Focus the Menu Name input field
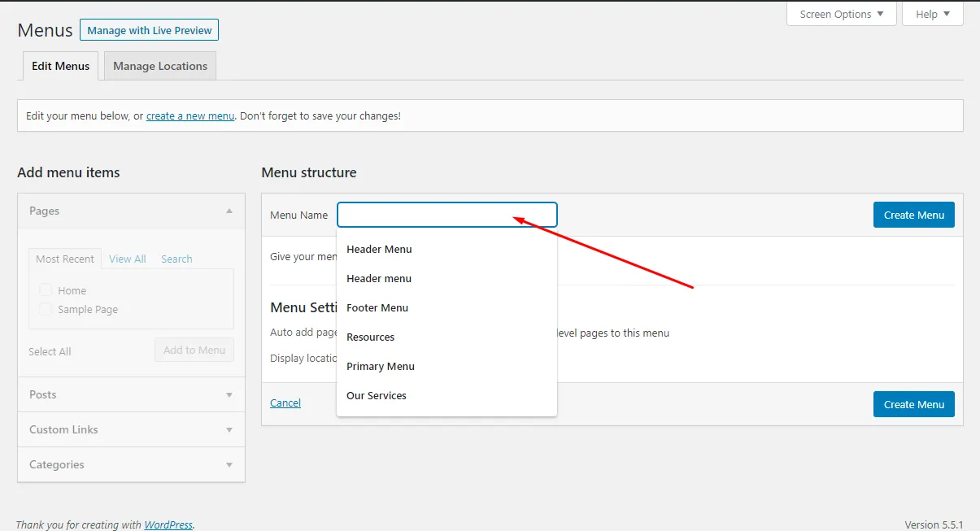The height and width of the screenshot is (531, 980). (x=446, y=215)
